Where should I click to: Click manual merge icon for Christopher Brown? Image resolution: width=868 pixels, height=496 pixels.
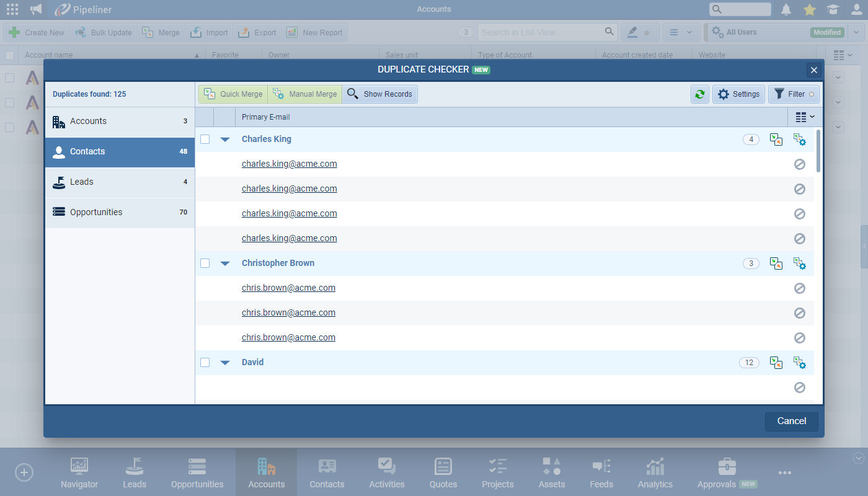pyautogui.click(x=799, y=263)
